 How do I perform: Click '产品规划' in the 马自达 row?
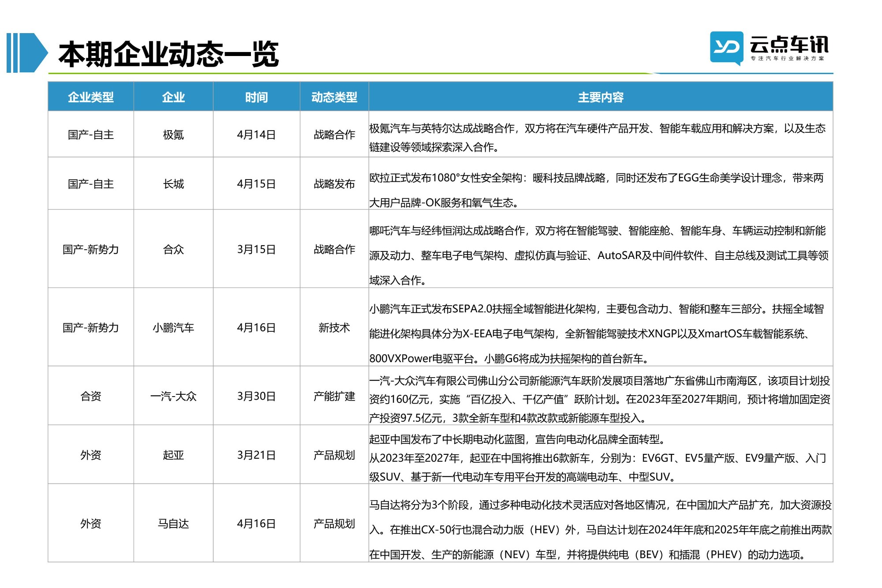334,524
